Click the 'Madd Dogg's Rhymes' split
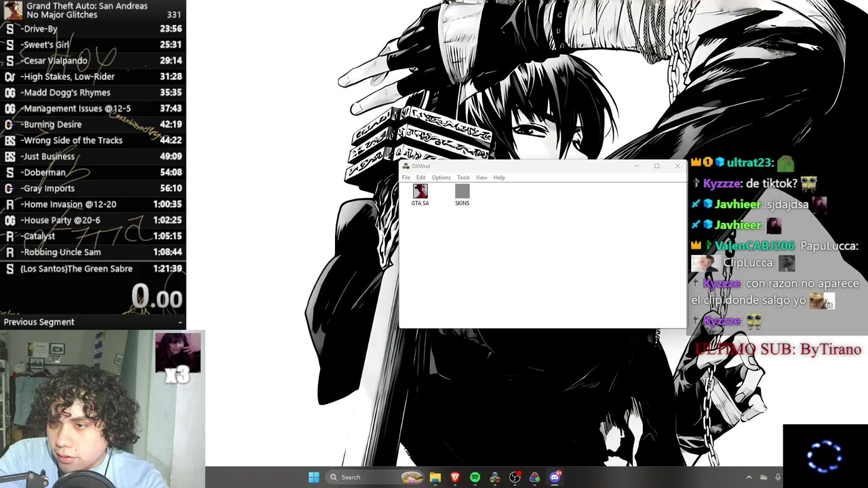This screenshot has width=868, height=488. 93,93
